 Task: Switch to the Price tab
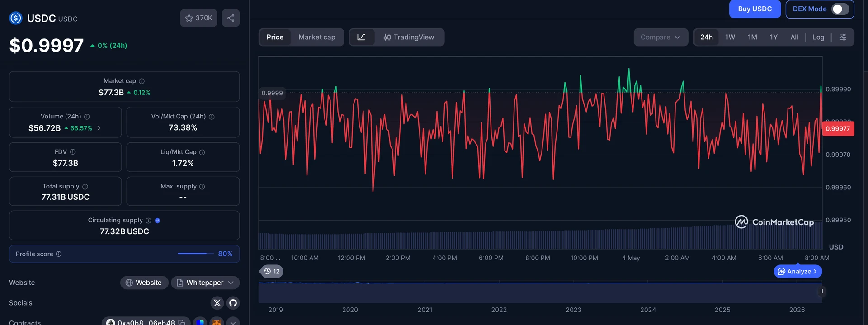tap(275, 37)
